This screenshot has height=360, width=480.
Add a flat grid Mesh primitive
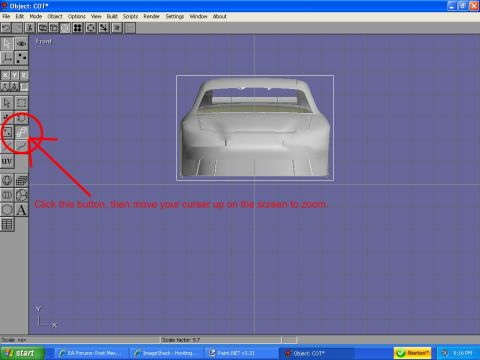tap(21, 181)
